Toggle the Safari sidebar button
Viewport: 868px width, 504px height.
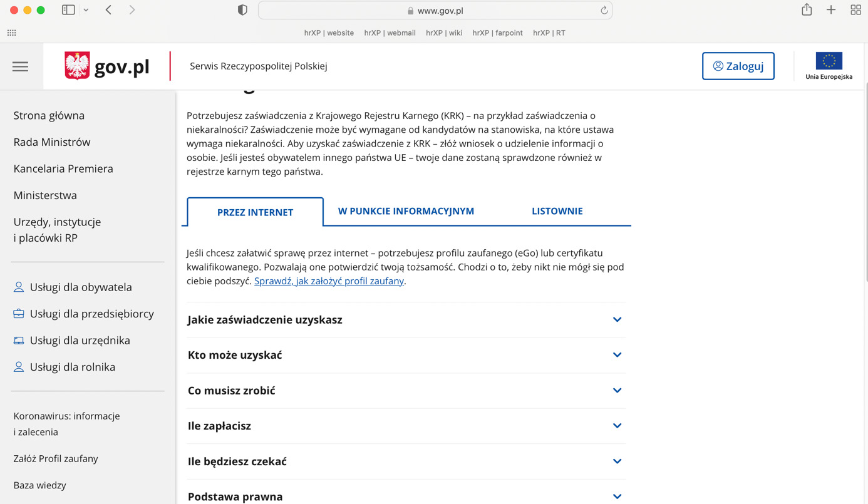[x=68, y=10]
